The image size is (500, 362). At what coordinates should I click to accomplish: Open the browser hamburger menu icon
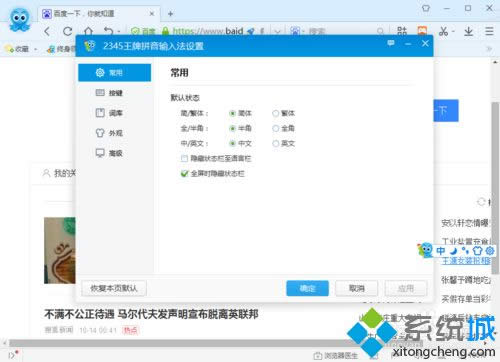point(489,31)
